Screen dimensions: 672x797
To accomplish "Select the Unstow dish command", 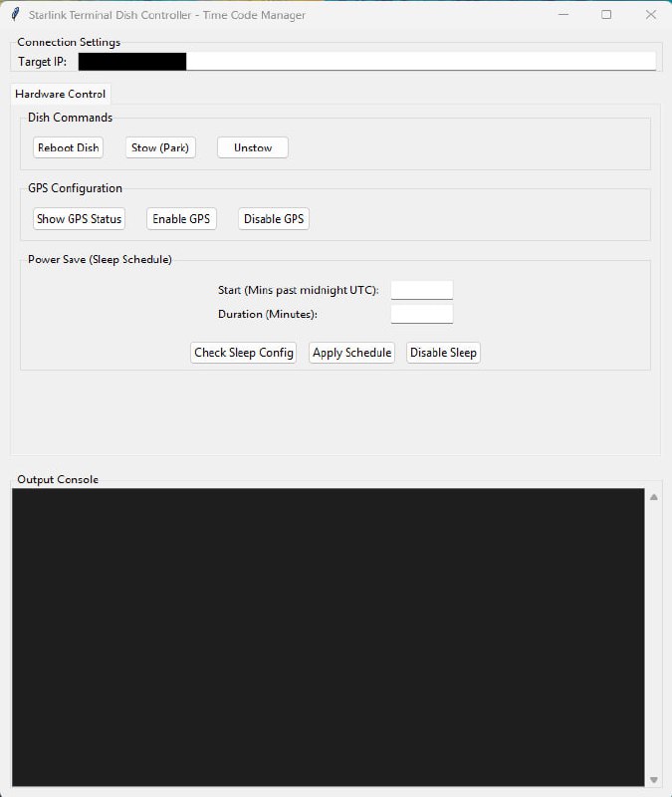I will [x=253, y=147].
